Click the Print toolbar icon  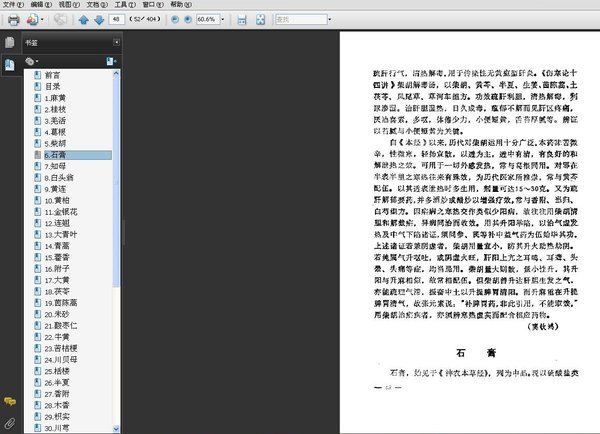click(14, 20)
